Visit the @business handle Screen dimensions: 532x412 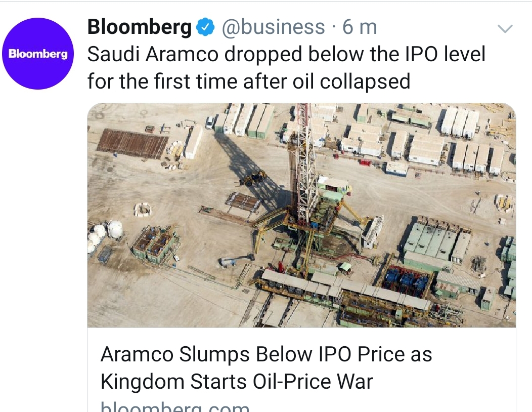pyautogui.click(x=273, y=27)
